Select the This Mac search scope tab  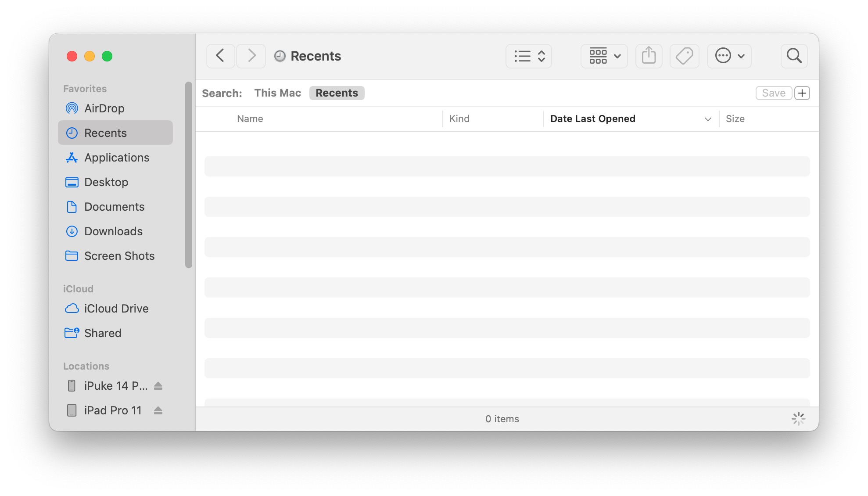[x=278, y=93]
